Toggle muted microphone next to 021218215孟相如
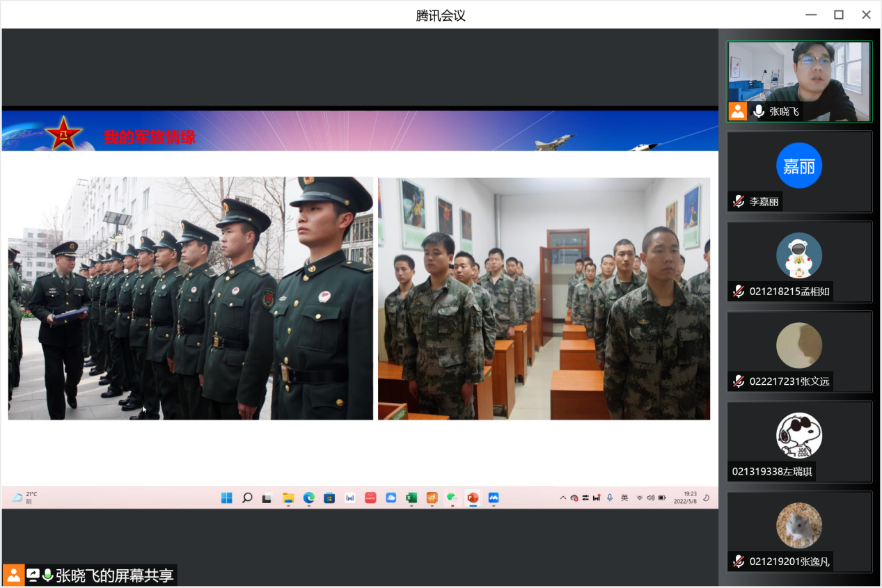 pos(739,292)
